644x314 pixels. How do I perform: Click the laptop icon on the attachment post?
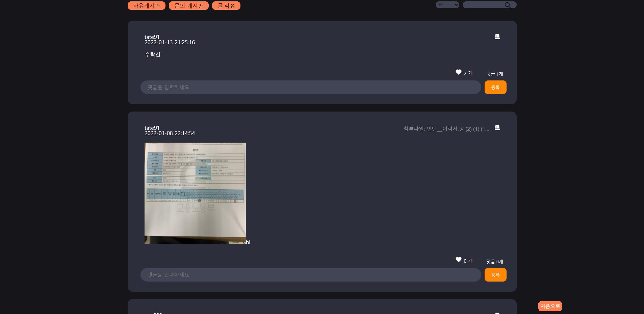496,128
